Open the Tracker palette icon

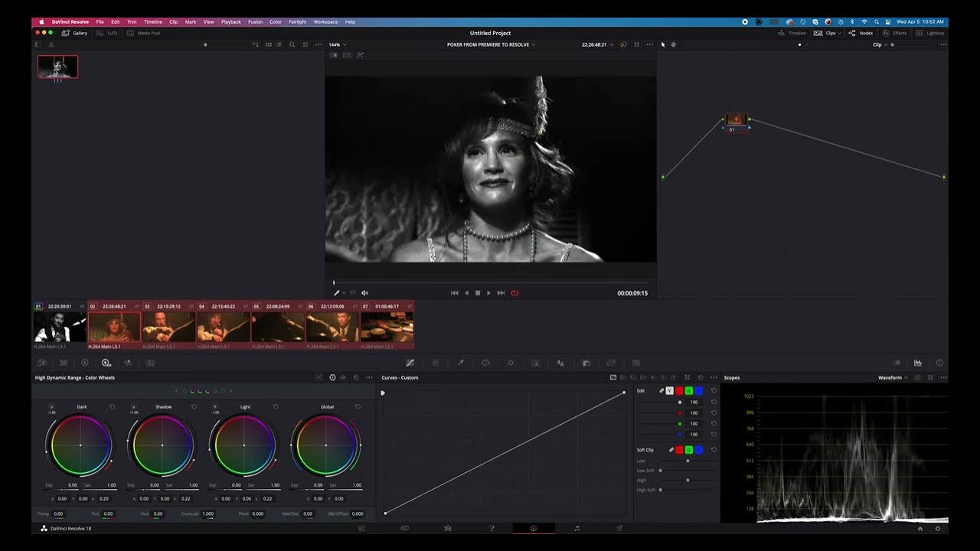511,363
